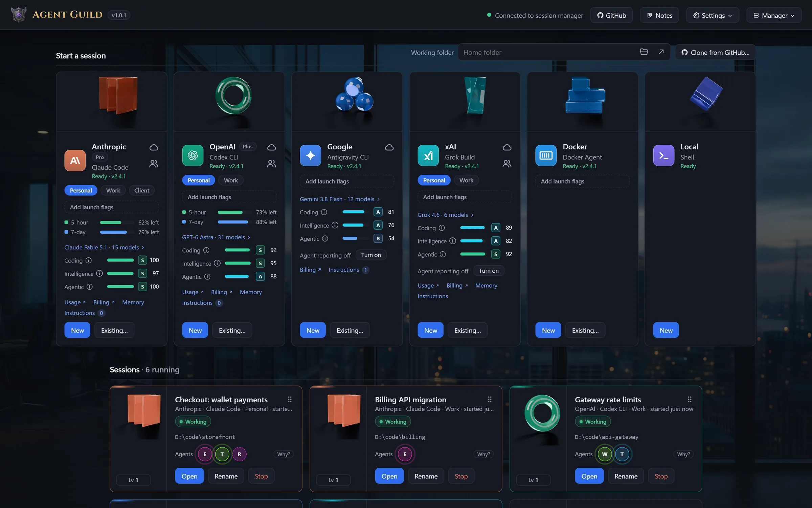The image size is (812, 508).
Task: Click the cloud icon on the OpenAI card
Action: click(x=271, y=147)
